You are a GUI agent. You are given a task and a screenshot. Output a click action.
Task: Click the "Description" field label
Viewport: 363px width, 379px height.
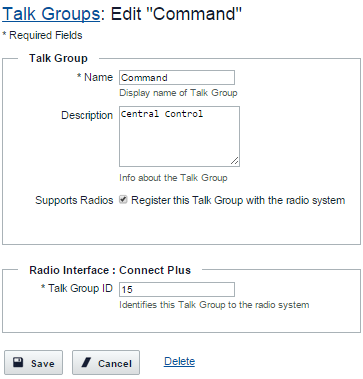[x=87, y=115]
